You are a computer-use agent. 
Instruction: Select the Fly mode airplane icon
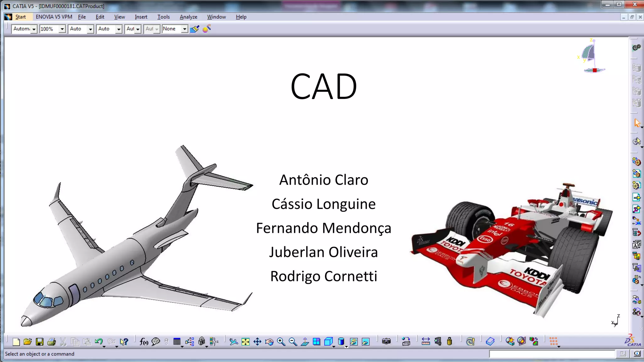(x=233, y=342)
